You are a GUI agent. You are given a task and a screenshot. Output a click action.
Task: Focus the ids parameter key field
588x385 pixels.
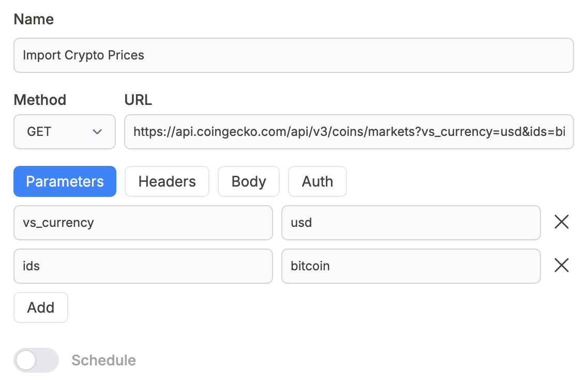point(143,266)
